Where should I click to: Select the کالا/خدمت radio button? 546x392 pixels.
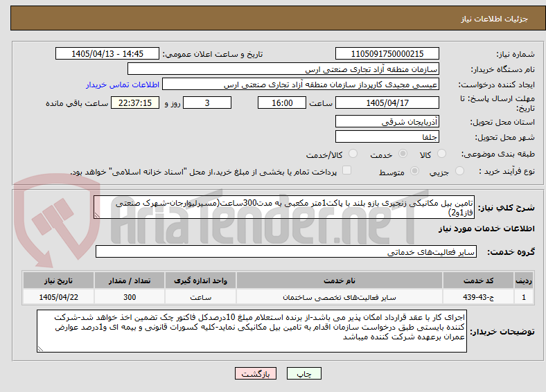click(x=353, y=154)
